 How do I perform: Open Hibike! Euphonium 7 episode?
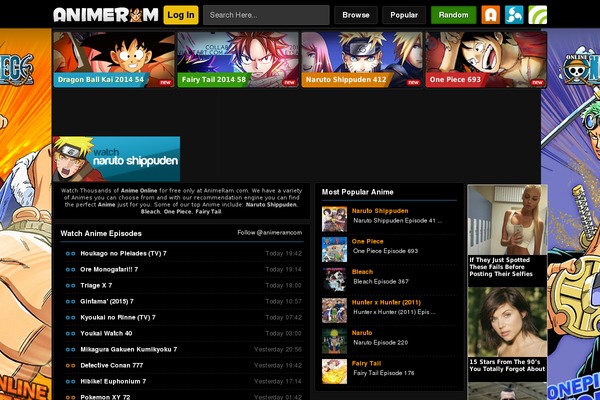click(x=113, y=382)
